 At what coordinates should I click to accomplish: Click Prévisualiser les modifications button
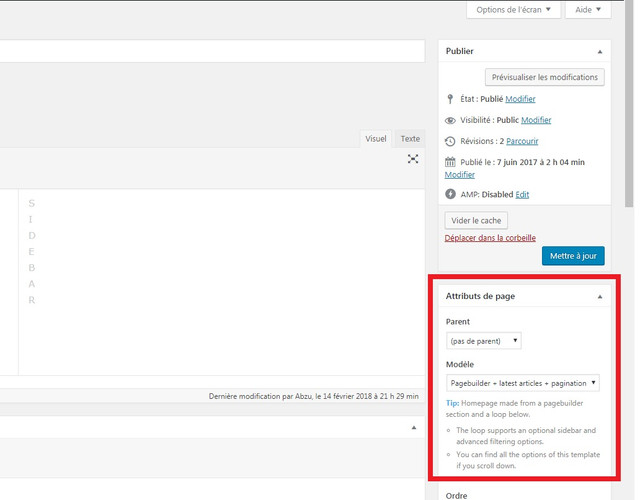(544, 77)
